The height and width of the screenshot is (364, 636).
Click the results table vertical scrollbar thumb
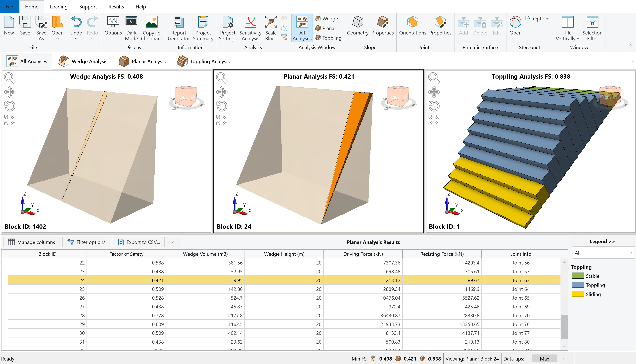coord(564,327)
